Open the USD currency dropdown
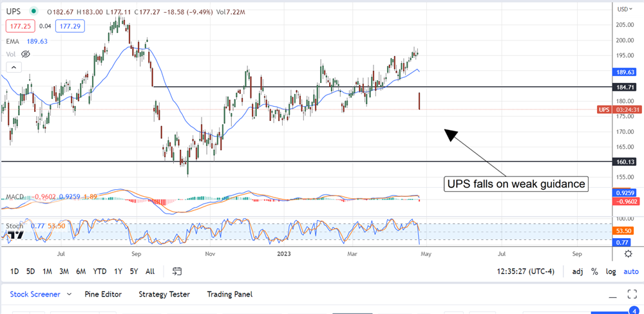This screenshot has height=314, width=644. [x=623, y=9]
